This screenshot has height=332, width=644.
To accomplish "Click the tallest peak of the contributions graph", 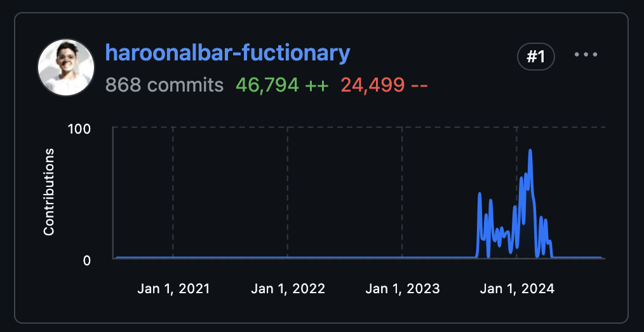I will coord(530,151).
